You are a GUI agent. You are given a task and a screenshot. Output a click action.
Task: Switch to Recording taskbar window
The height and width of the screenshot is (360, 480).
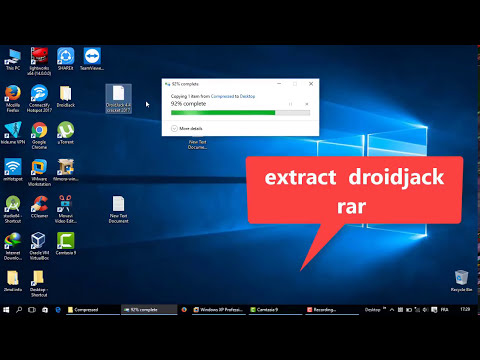pyautogui.click(x=332, y=310)
